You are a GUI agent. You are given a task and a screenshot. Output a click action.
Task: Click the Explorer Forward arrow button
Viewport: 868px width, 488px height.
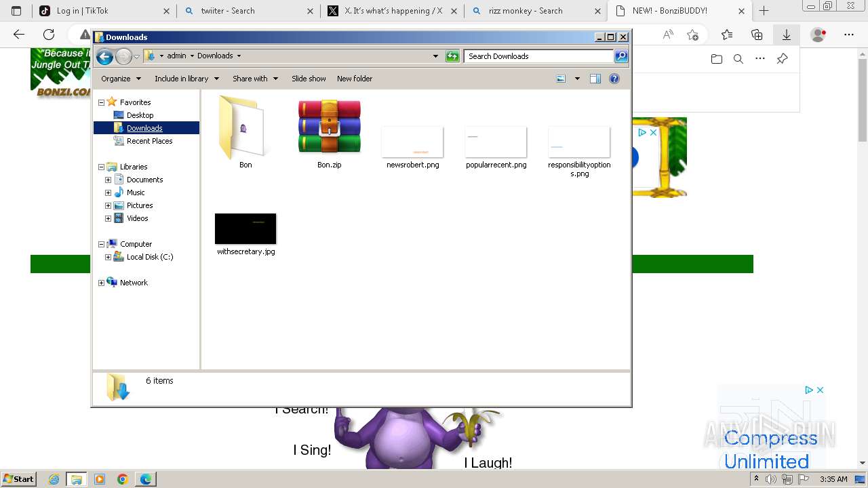123,56
